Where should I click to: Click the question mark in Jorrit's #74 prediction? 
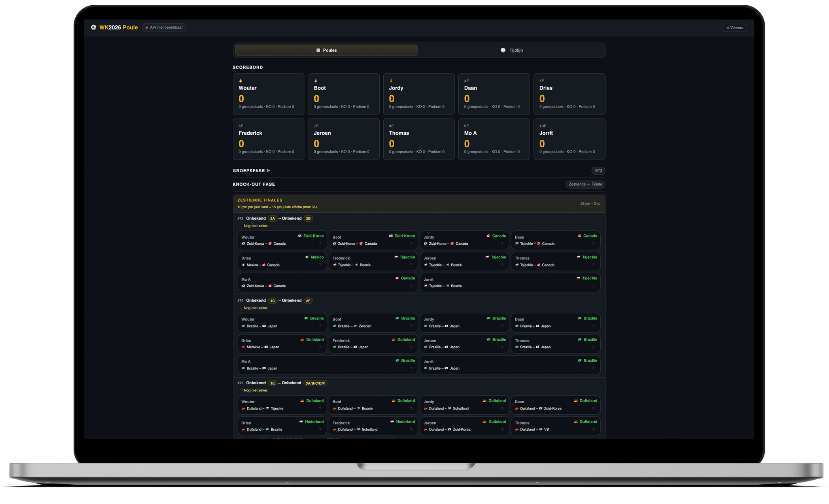(x=593, y=368)
